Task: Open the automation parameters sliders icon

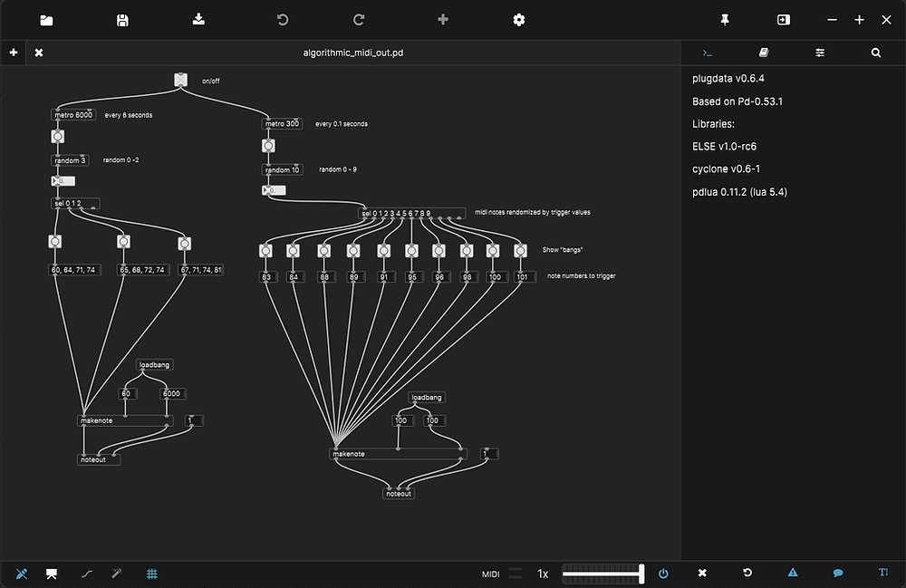Action: point(820,53)
